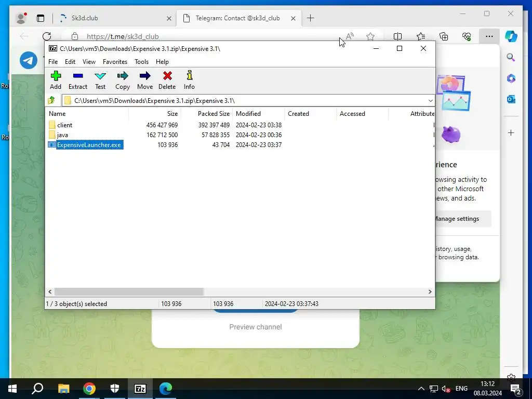The height and width of the screenshot is (399, 532).
Task: Click the Info toolbar icon
Action: (x=189, y=81)
